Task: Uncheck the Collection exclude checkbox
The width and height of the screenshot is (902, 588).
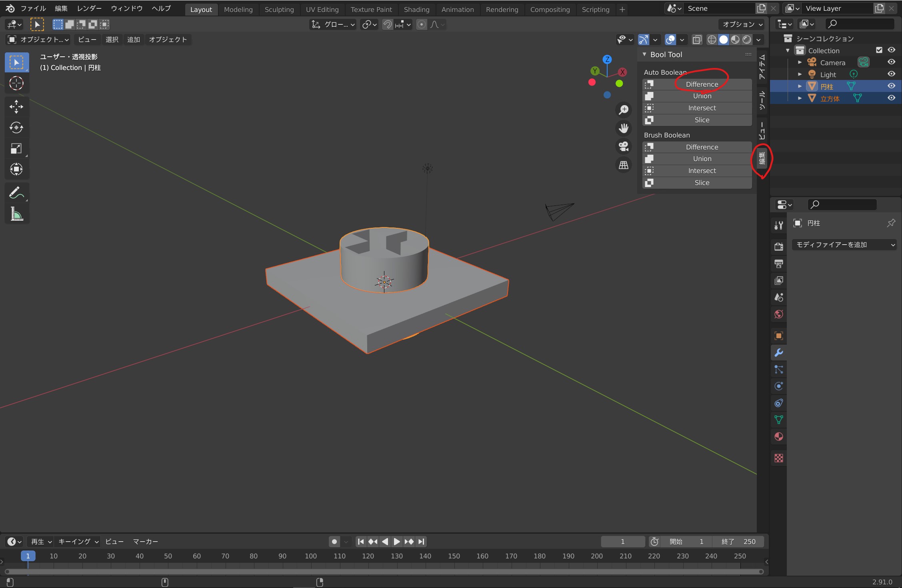Action: pyautogui.click(x=879, y=50)
